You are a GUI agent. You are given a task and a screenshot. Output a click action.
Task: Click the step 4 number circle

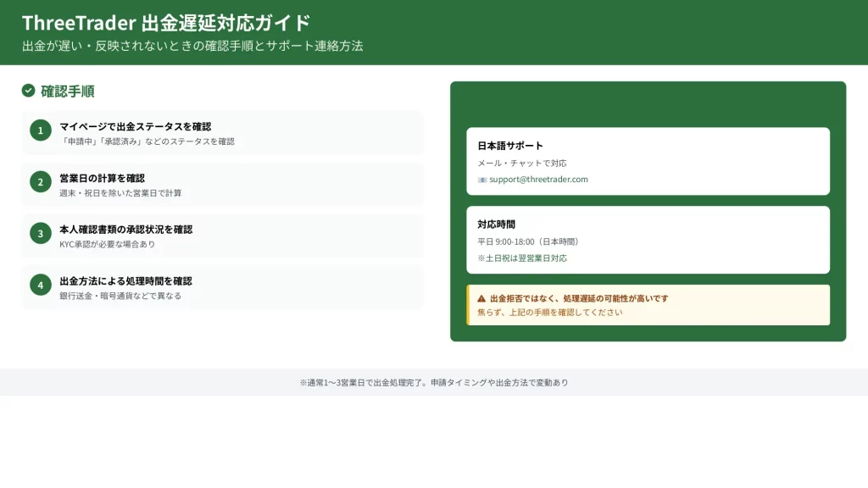point(40,285)
